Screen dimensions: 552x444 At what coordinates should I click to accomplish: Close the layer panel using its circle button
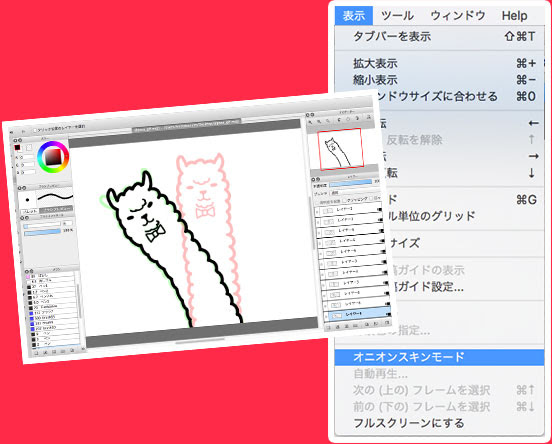(312, 179)
